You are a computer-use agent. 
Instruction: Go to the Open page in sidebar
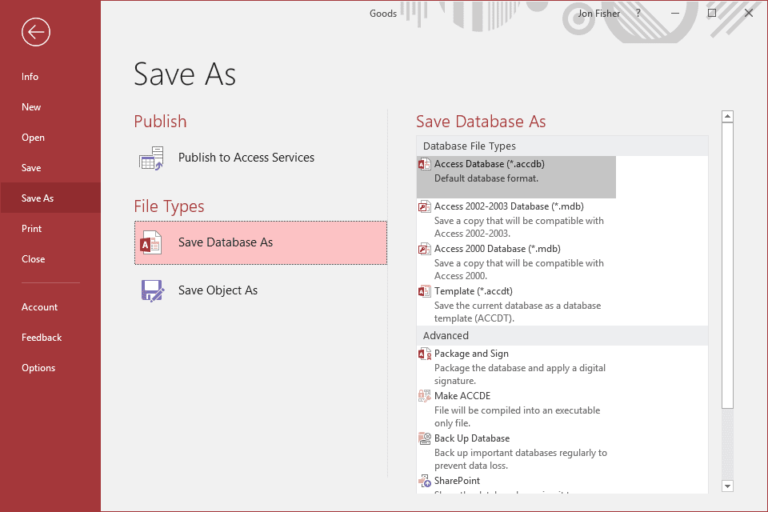33,138
